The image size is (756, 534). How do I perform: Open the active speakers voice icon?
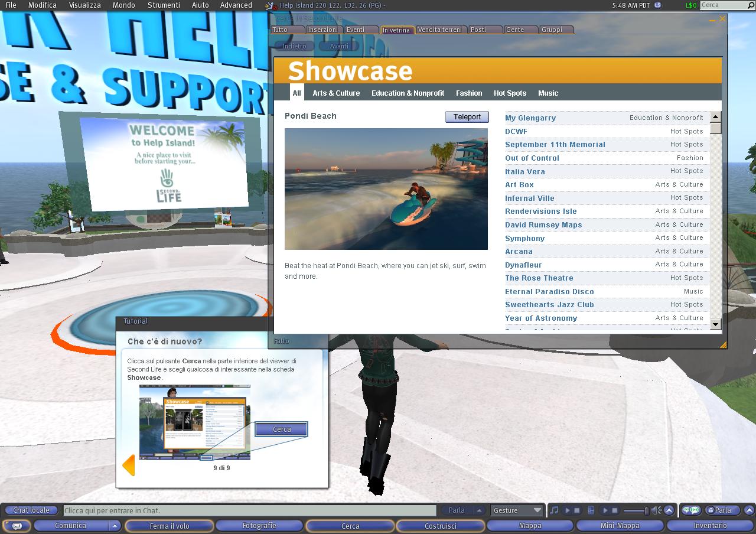click(691, 510)
